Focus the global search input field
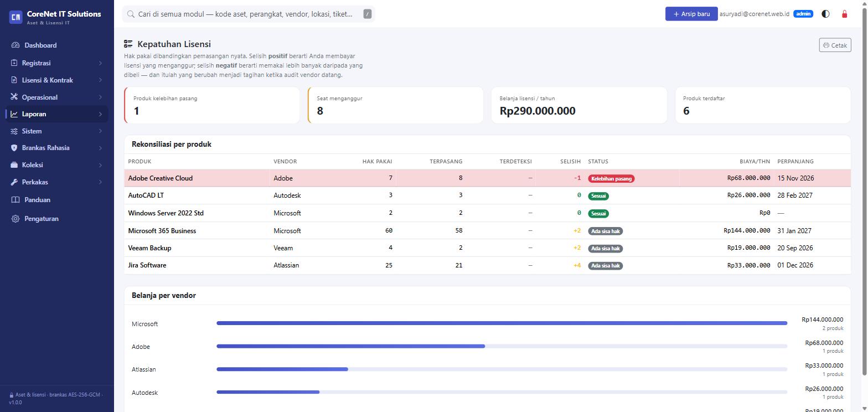 click(x=249, y=14)
